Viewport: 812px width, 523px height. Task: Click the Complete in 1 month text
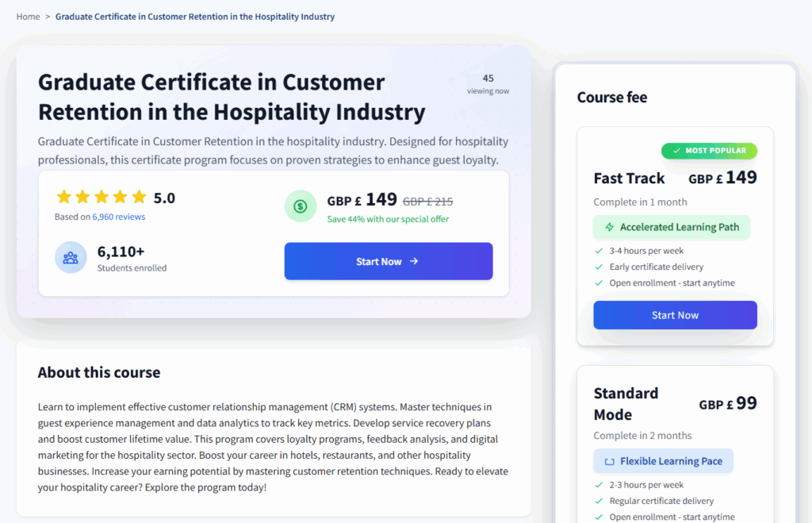point(640,202)
